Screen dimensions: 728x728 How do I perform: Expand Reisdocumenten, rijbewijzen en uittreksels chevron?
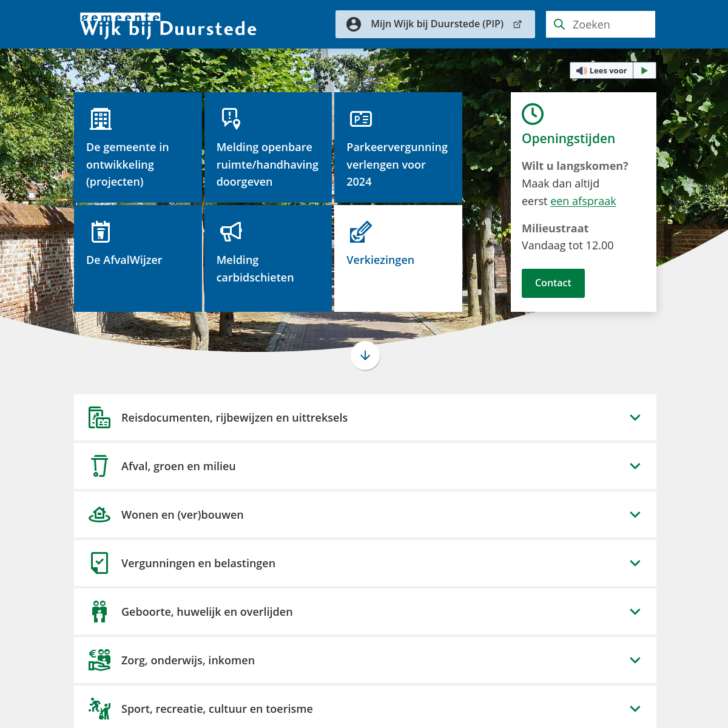[x=635, y=417]
